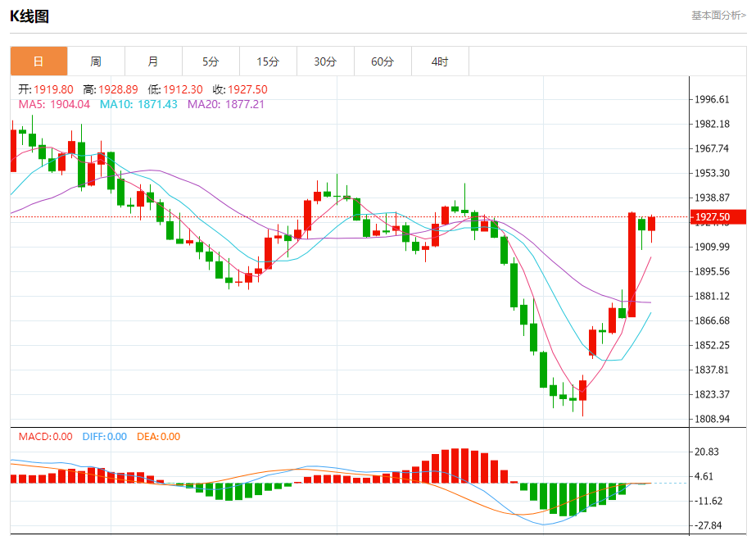
Task: Click the -11.62 MACD axis label
Action: [x=708, y=502]
